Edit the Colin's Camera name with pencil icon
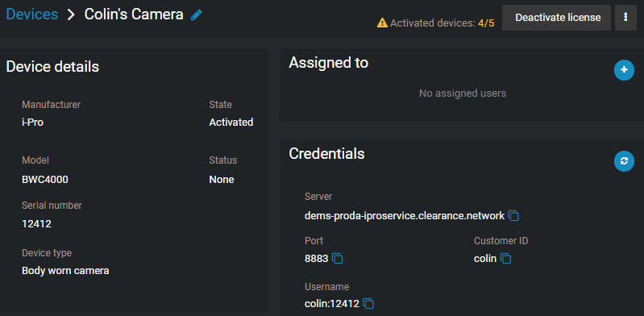The height and width of the screenshot is (316, 644). click(197, 15)
